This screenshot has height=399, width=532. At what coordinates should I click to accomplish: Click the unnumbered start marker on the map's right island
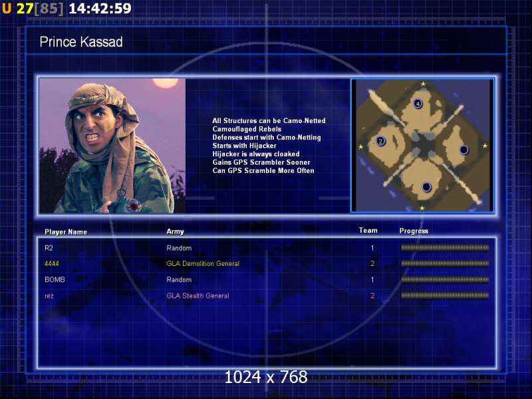click(464, 150)
